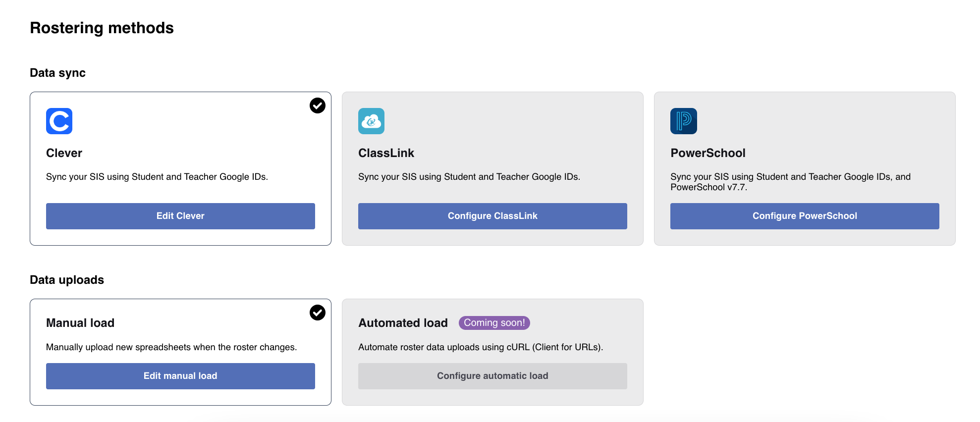Click the checkmark badge on the Clever card
This screenshot has height=422, width=980.
coord(318,105)
